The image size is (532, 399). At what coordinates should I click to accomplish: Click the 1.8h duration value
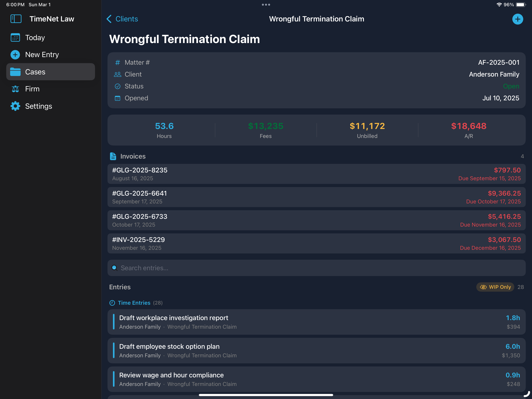513,318
